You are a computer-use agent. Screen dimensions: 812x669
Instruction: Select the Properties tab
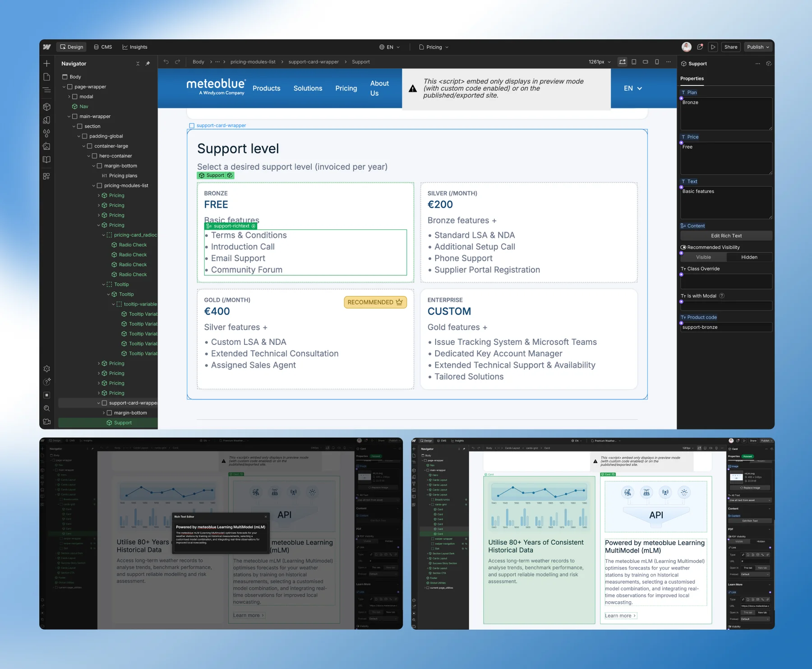pyautogui.click(x=692, y=79)
